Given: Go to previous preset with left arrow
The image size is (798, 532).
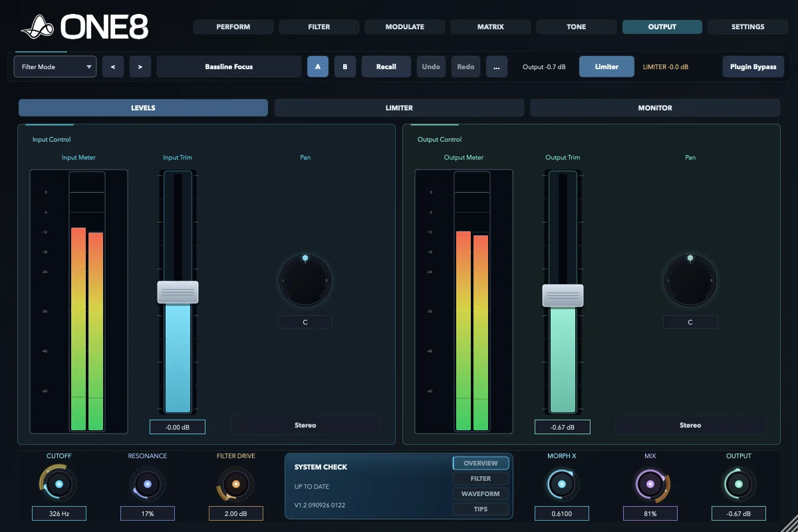Looking at the screenshot, I should [113, 66].
